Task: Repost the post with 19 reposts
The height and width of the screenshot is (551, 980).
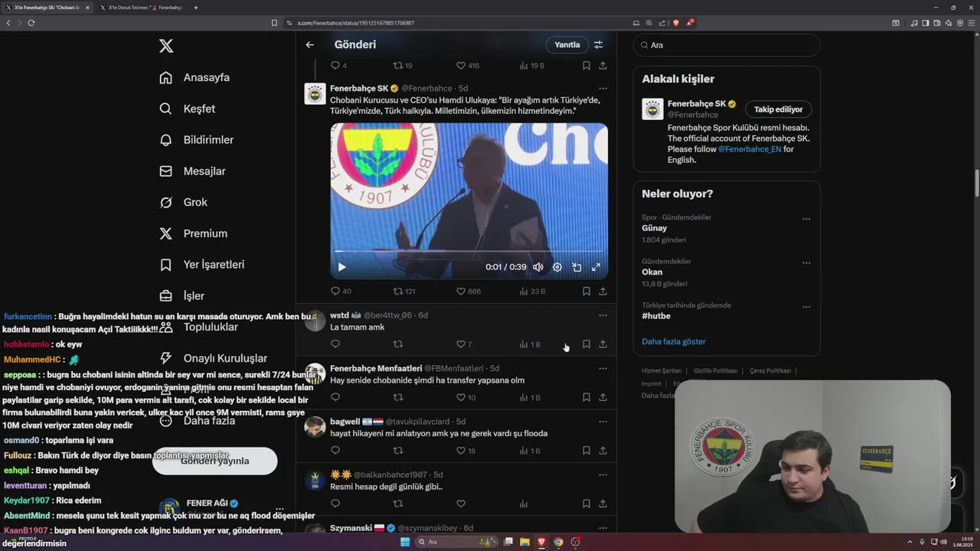Action: [403, 66]
